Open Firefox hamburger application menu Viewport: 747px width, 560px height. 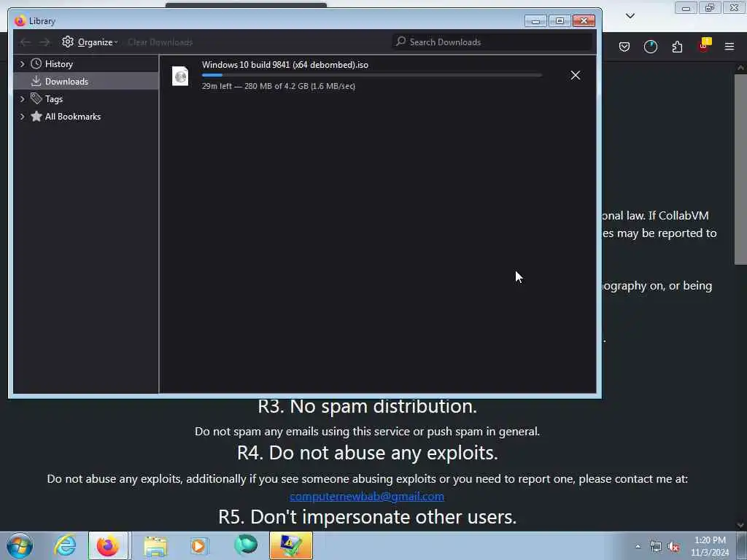click(x=729, y=47)
